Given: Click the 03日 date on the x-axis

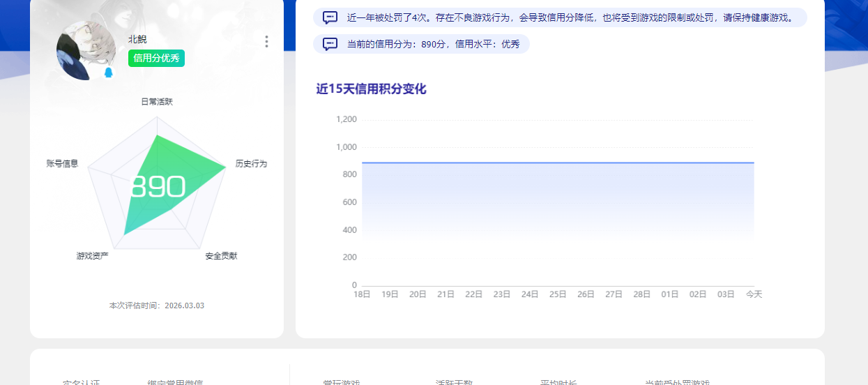Looking at the screenshot, I should point(726,294).
